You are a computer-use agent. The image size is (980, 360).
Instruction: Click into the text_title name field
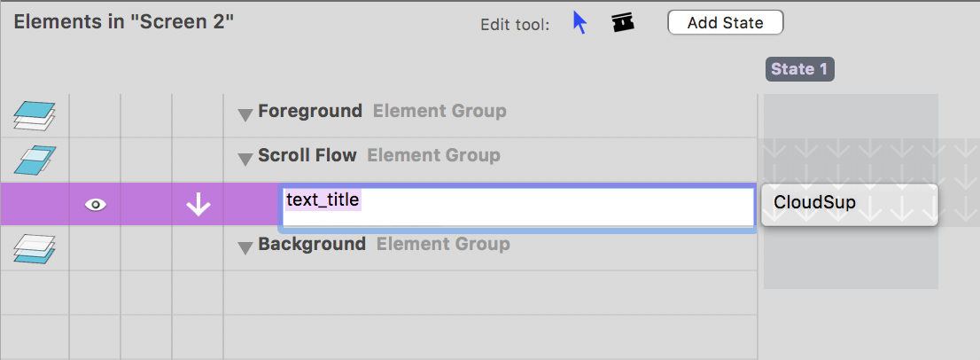coord(517,207)
